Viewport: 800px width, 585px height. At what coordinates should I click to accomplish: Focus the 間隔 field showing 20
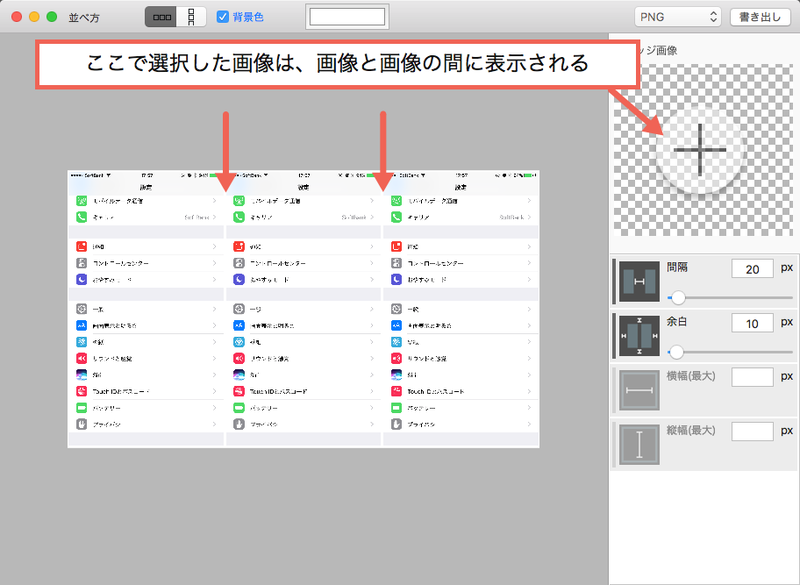click(x=752, y=269)
